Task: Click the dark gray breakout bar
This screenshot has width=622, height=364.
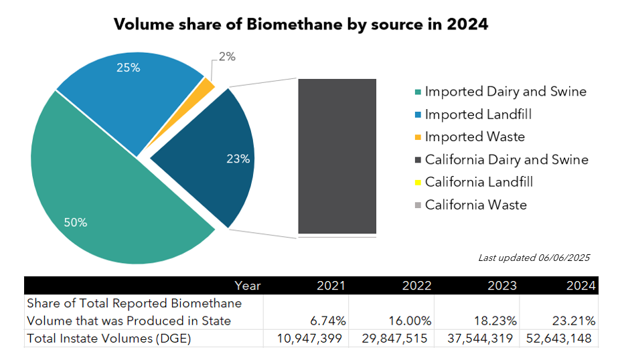Action: coord(337,157)
